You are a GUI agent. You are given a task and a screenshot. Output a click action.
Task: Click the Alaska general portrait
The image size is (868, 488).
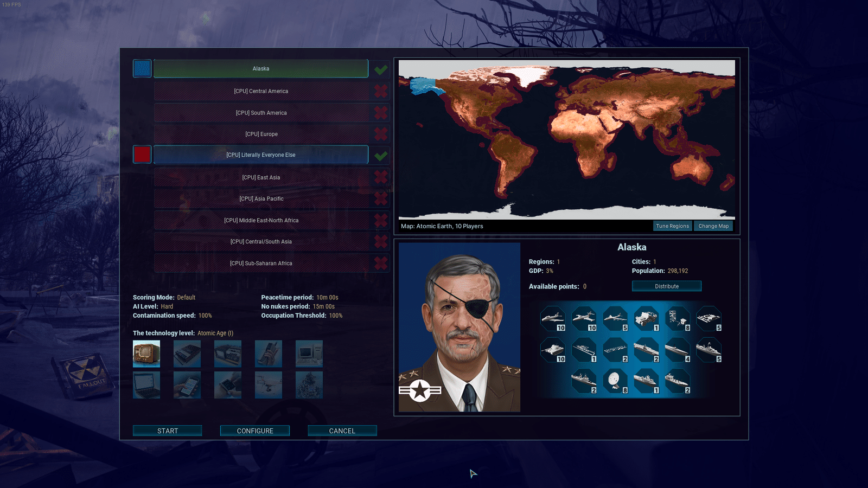[x=459, y=327]
